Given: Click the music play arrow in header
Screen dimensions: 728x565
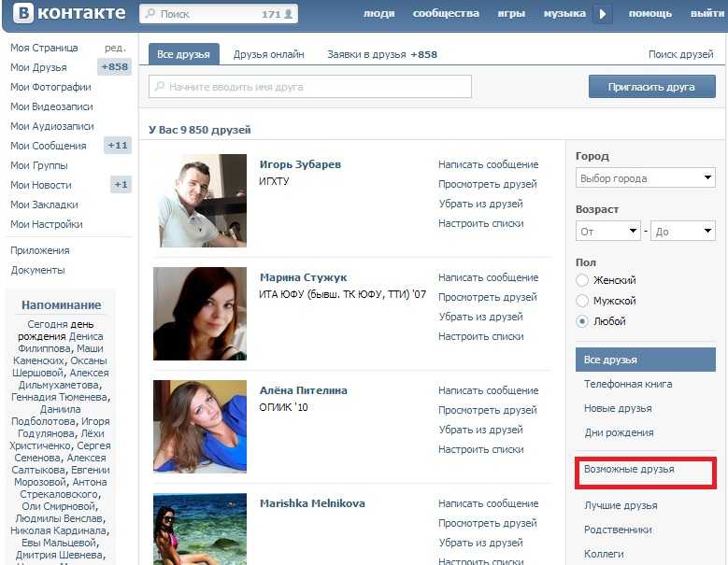Looking at the screenshot, I should 603,14.
